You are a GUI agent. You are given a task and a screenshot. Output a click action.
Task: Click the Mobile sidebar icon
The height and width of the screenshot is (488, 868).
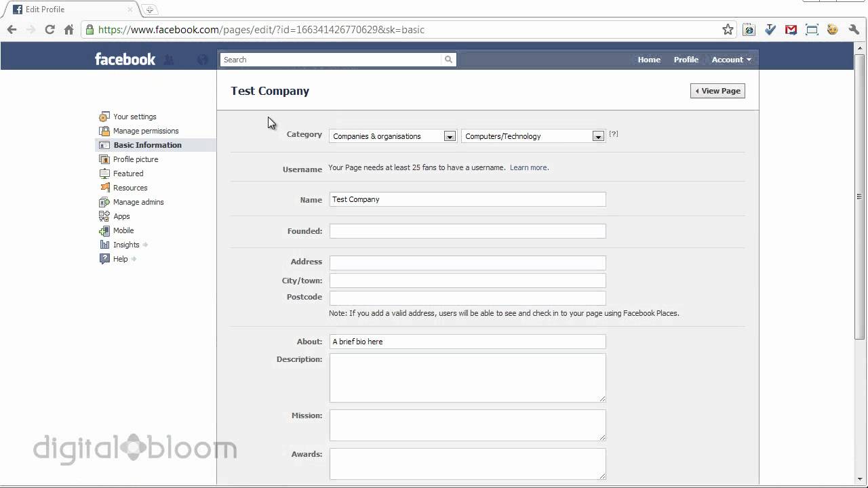click(x=104, y=230)
